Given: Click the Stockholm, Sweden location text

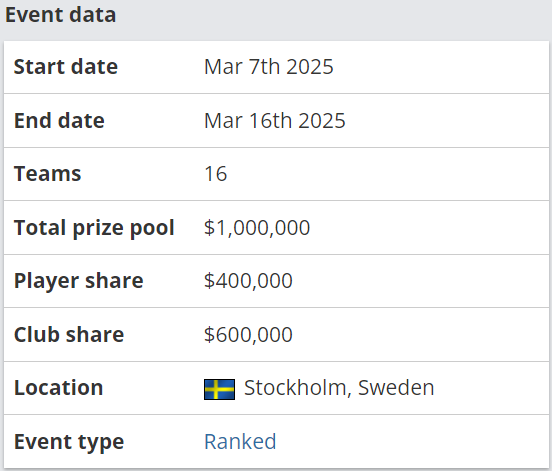Looking at the screenshot, I should [x=339, y=388].
